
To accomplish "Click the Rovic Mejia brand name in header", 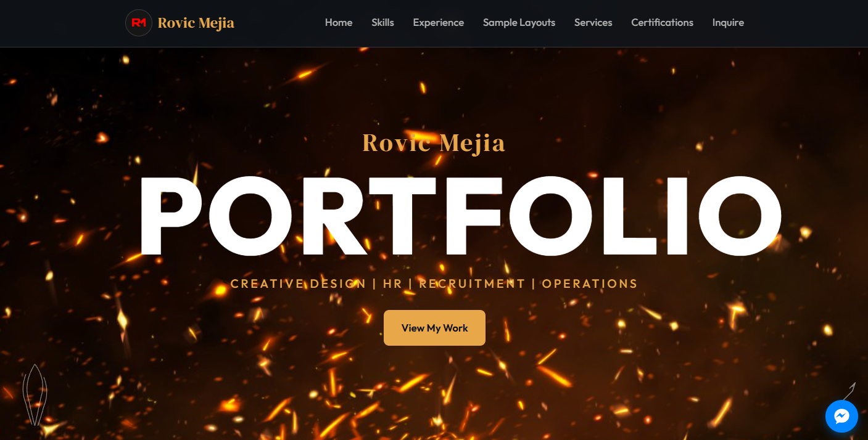I will click(x=196, y=23).
